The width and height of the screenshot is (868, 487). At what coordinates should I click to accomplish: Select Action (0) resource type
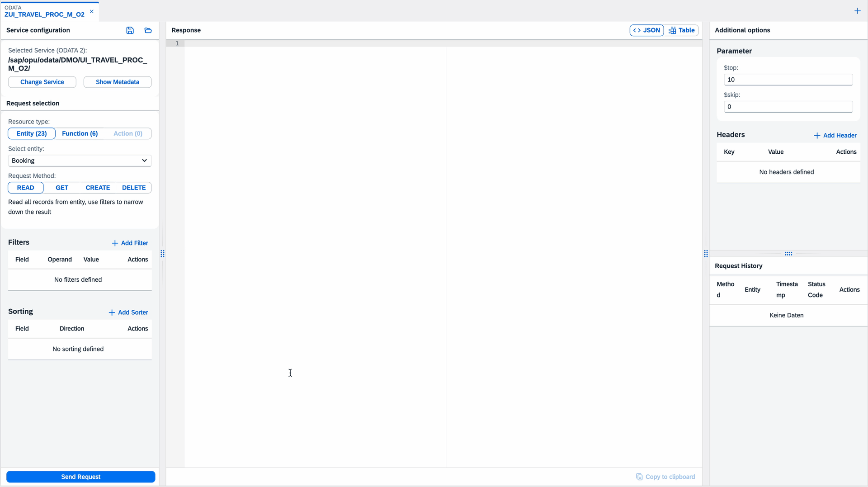(x=128, y=133)
